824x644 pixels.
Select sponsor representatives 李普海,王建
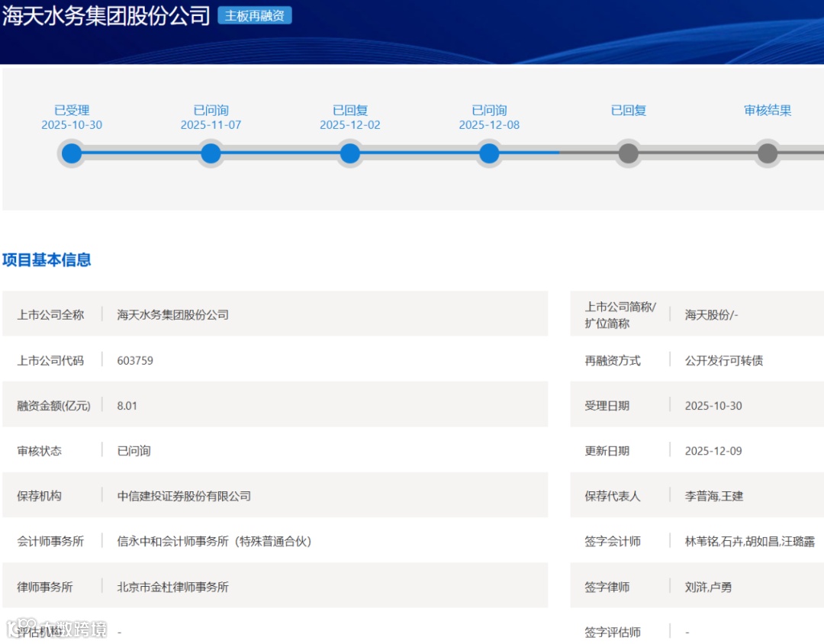(x=714, y=496)
